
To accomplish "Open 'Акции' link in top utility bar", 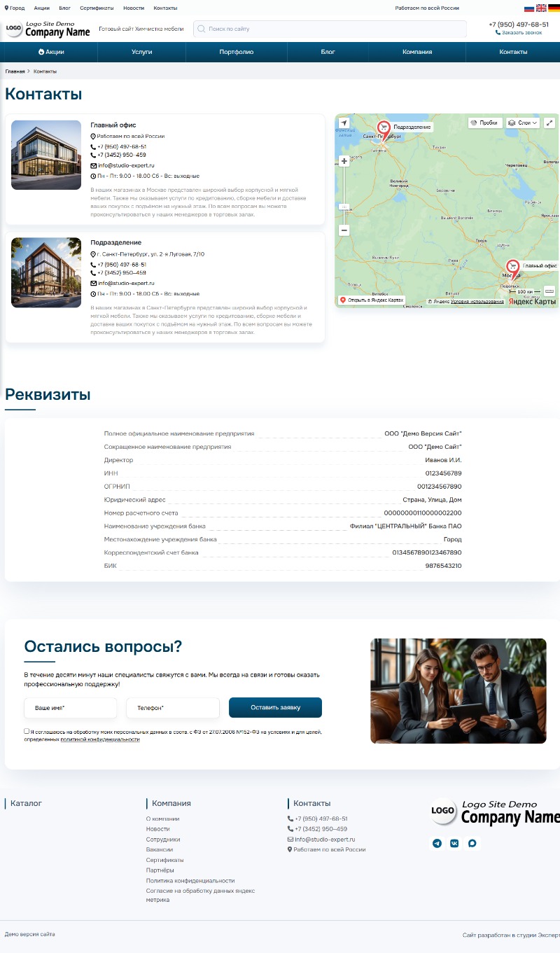I will click(x=41, y=8).
